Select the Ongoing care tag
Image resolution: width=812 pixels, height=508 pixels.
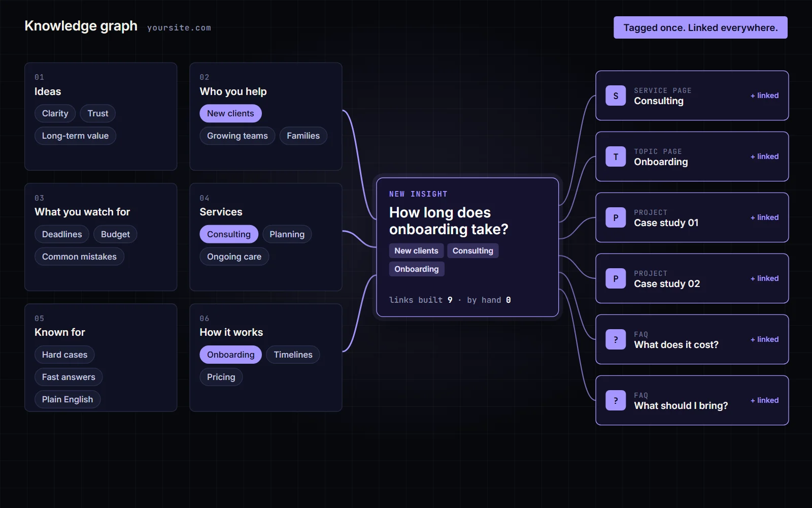pyautogui.click(x=234, y=257)
